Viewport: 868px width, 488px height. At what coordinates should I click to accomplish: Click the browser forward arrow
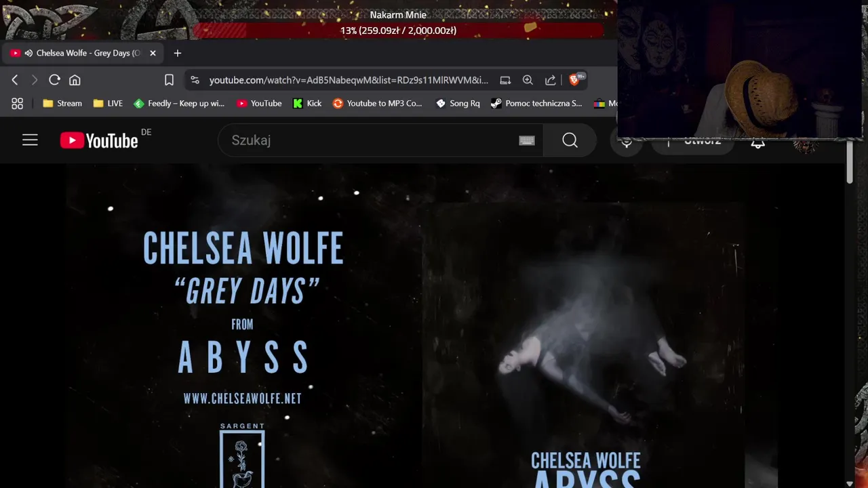35,80
